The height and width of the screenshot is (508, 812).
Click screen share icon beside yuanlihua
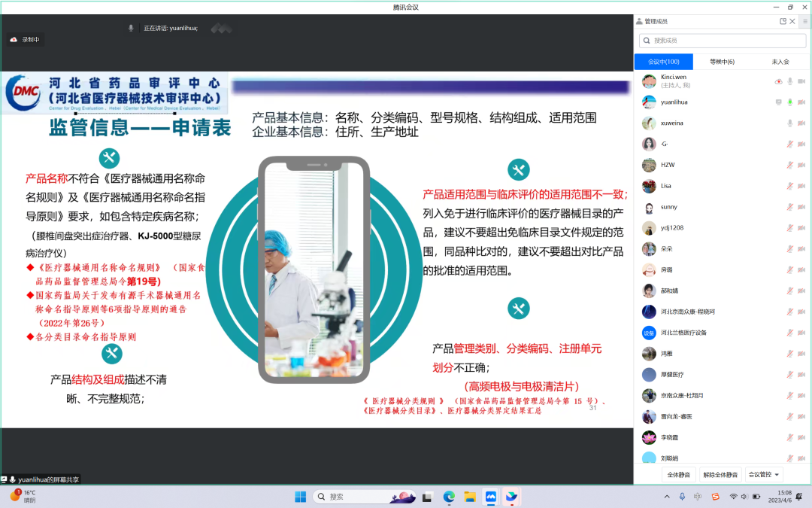click(x=778, y=102)
